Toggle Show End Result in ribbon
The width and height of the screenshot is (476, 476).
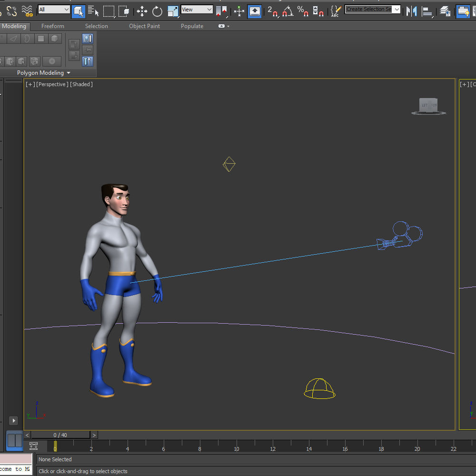(x=88, y=61)
